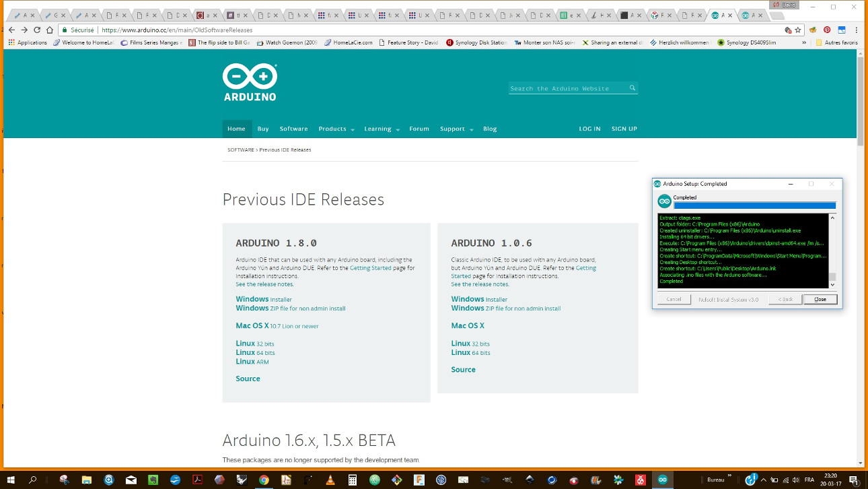This screenshot has width=868, height=489.
Task: Open the Mail app from the taskbar
Action: [x=131, y=480]
